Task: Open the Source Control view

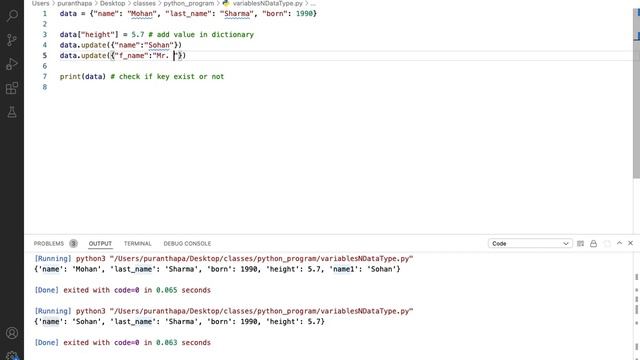Action: [x=12, y=40]
